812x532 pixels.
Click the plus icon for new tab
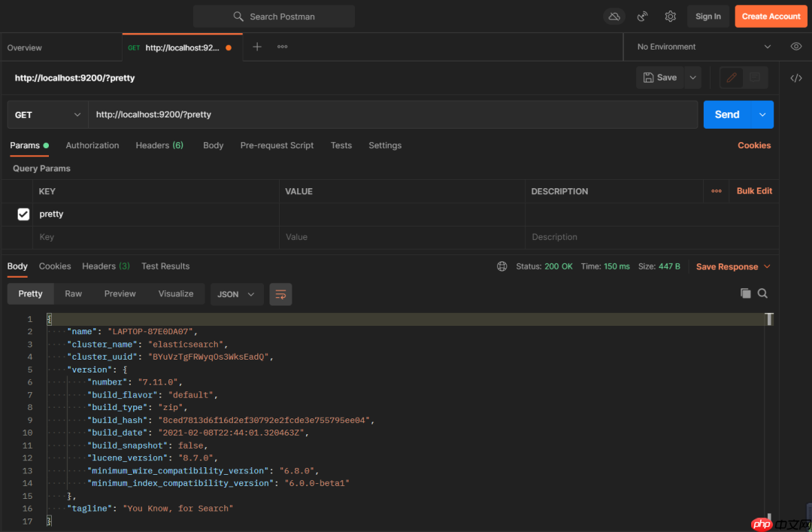(257, 47)
